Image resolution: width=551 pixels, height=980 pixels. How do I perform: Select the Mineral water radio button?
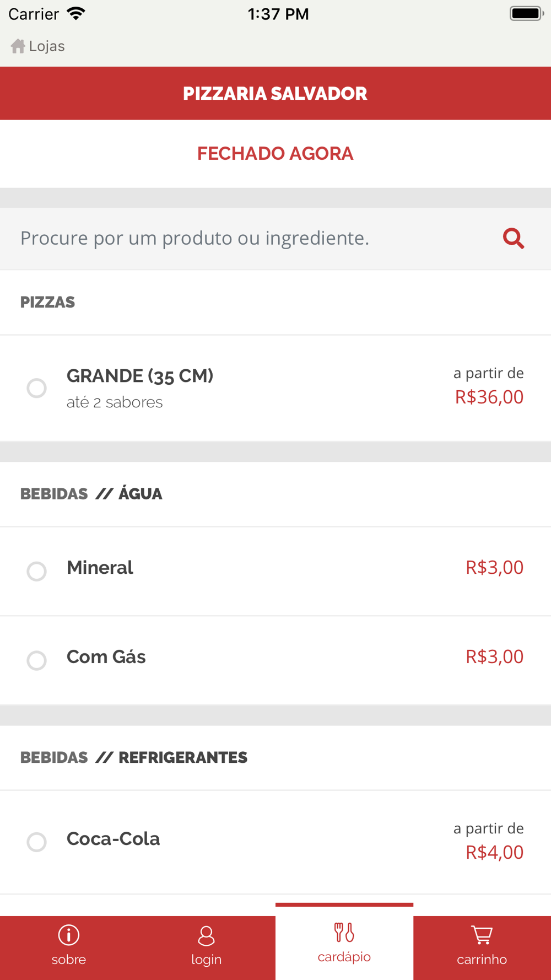[37, 571]
